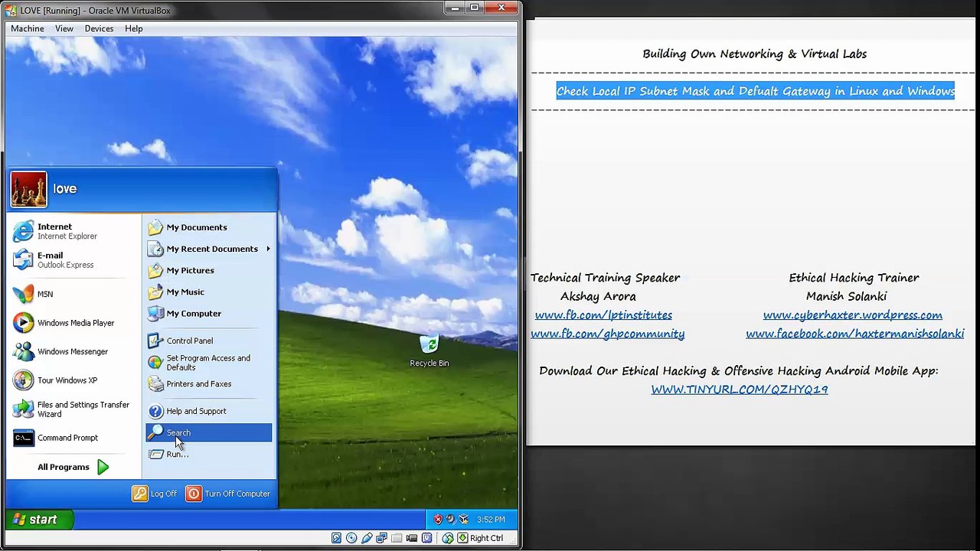Screen dimensions: 980x551
Task: Launch Windows Media Player
Action: (73, 323)
